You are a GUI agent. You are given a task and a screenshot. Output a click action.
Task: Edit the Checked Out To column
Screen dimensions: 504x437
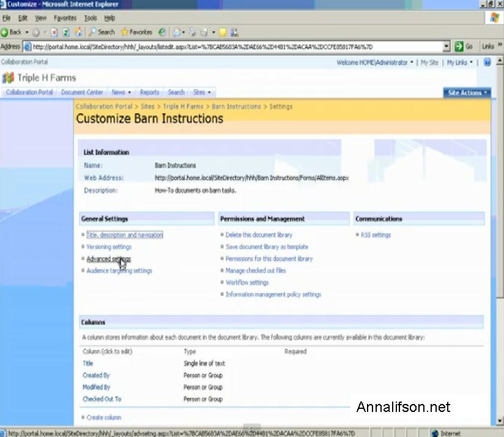(x=102, y=399)
